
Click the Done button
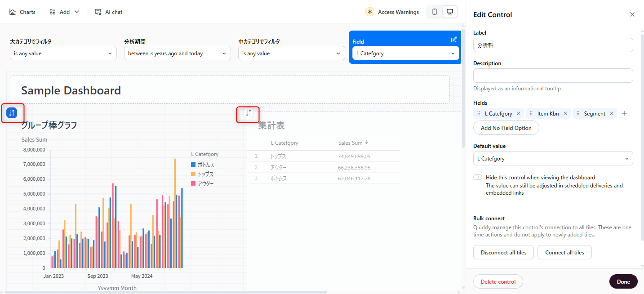click(623, 282)
